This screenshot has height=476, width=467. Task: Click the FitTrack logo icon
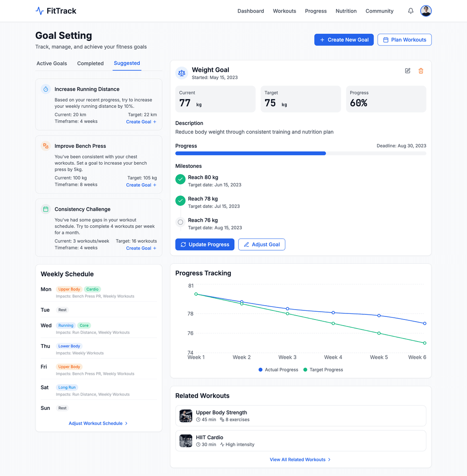pyautogui.click(x=40, y=11)
